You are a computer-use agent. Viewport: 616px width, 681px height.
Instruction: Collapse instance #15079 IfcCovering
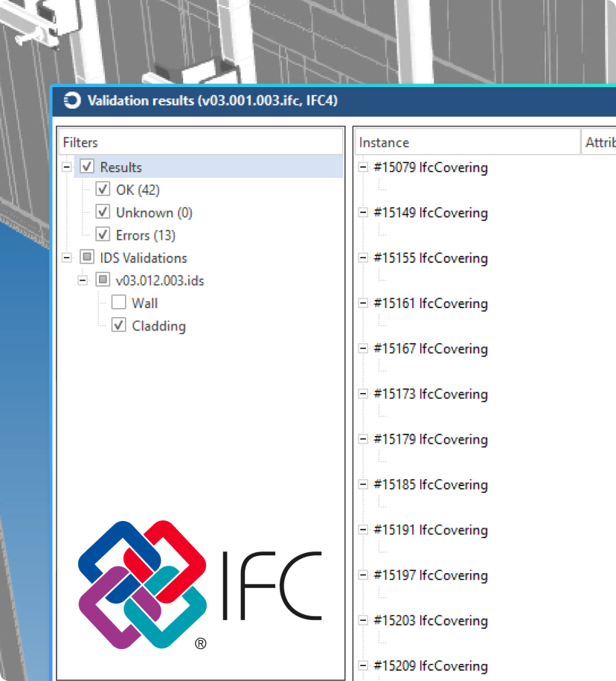coord(363,167)
